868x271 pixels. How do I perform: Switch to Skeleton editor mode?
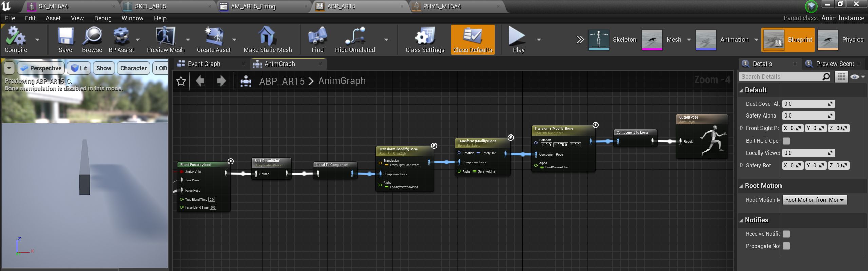tap(613, 40)
